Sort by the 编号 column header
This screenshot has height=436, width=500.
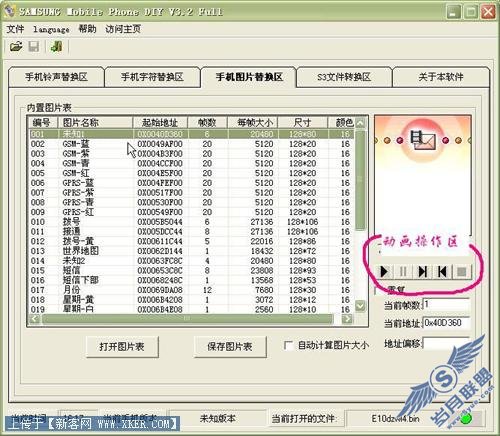[x=43, y=123]
